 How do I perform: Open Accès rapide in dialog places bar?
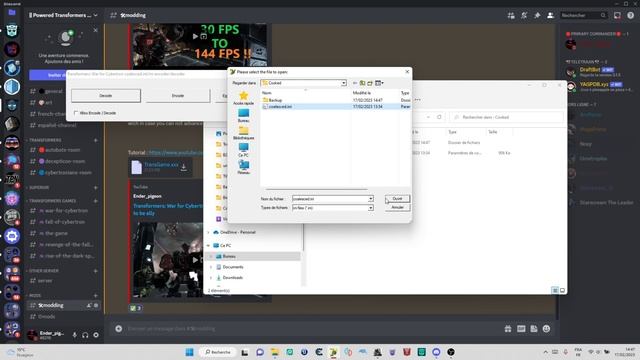coord(243,98)
